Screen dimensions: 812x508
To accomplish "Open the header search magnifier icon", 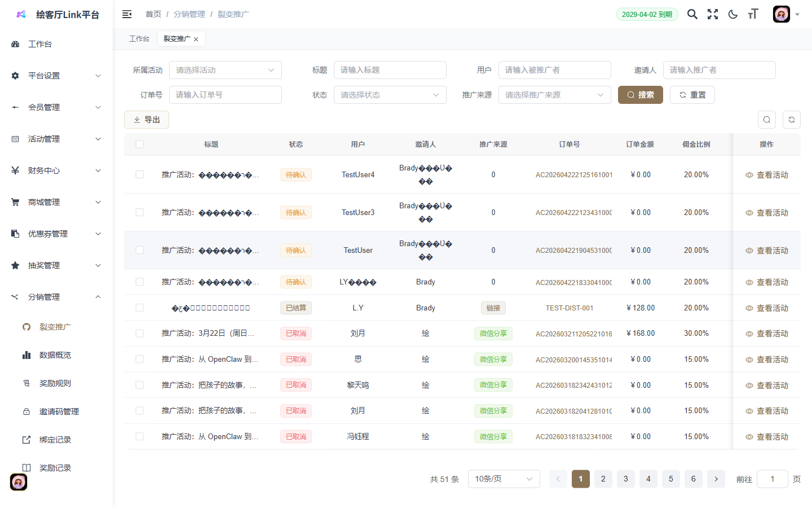I will coord(692,14).
